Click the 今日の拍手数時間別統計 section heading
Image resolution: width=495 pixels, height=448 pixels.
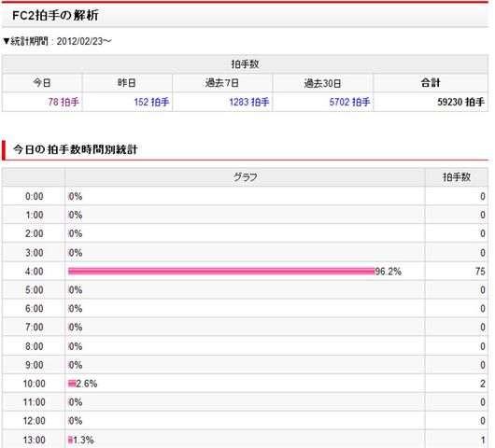click(75, 149)
